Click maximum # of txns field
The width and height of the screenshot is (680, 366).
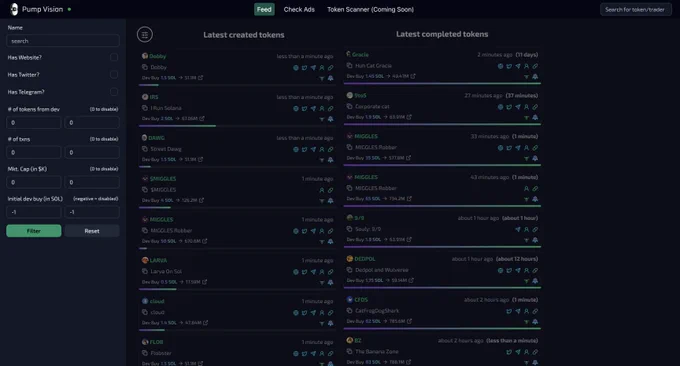point(92,152)
